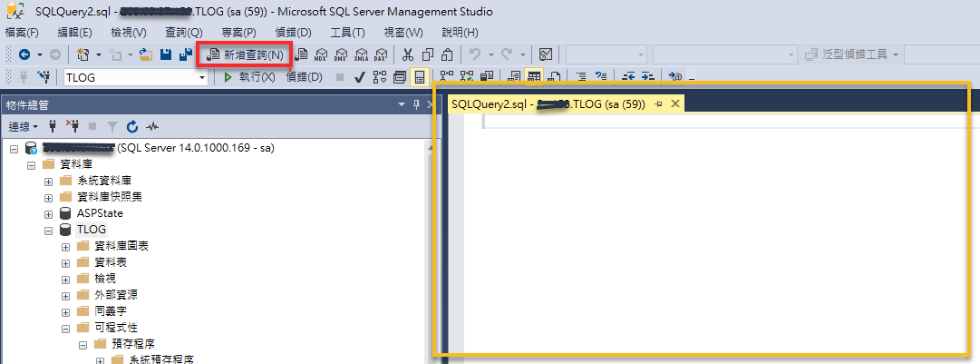Viewport: 980px width, 364px height.
Task: Click Display Estimated Execution Plan icon
Action: pos(379,77)
